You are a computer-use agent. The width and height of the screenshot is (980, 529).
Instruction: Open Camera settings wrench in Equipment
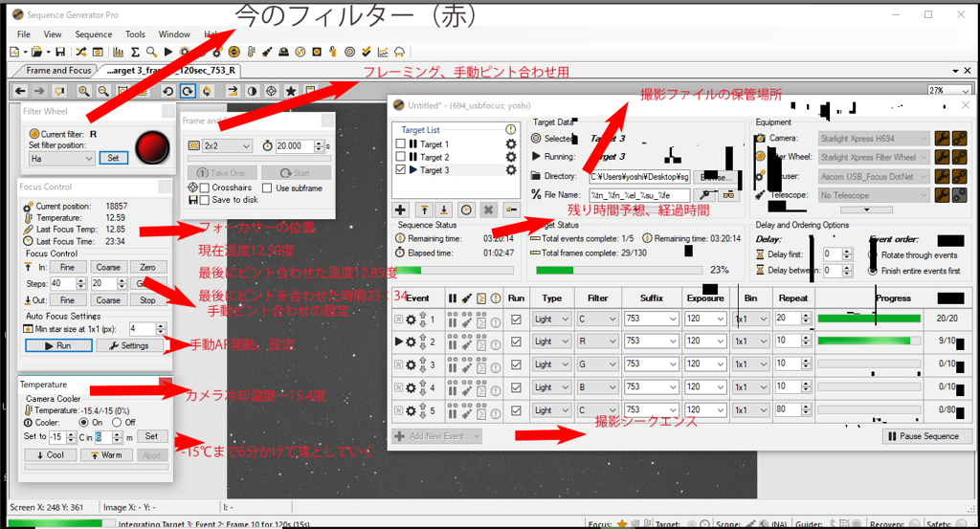pos(942,138)
